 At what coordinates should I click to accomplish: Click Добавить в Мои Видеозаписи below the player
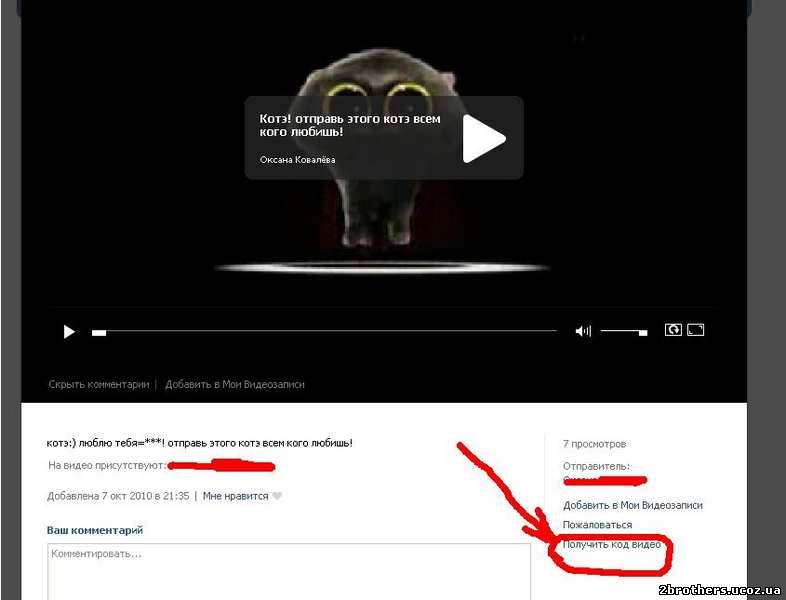click(x=235, y=384)
